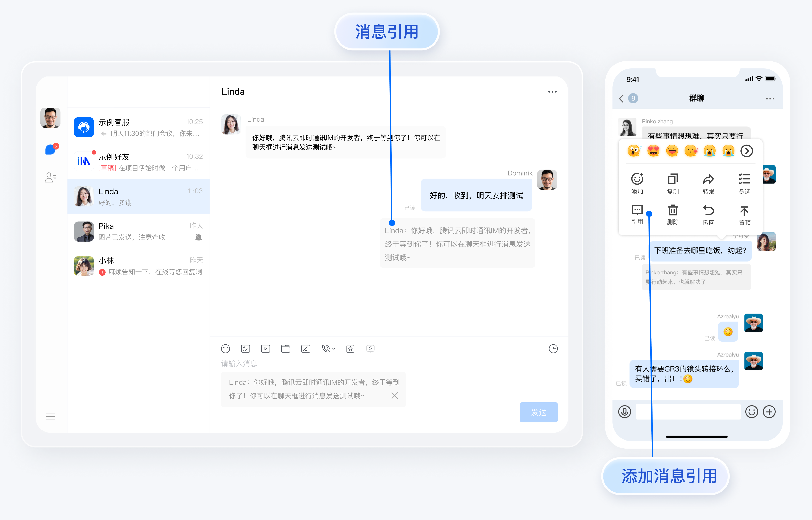Open the hamburger menu at sidebar bottom
Screen dimensions: 812x520
50,416
